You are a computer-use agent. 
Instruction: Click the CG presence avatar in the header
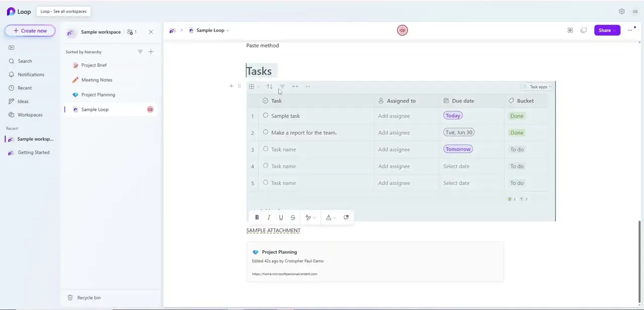[403, 31]
